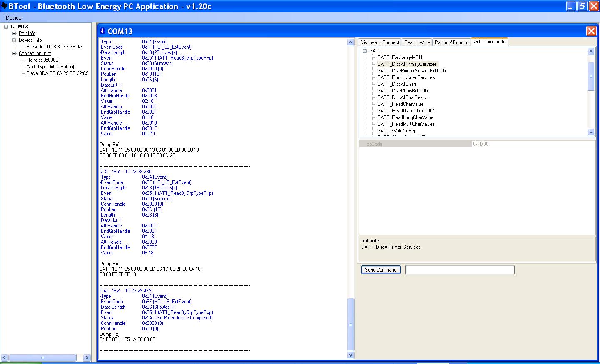
Task: Click log entry header [23] : <Rx> - 10:22:29.385
Action: (125, 172)
